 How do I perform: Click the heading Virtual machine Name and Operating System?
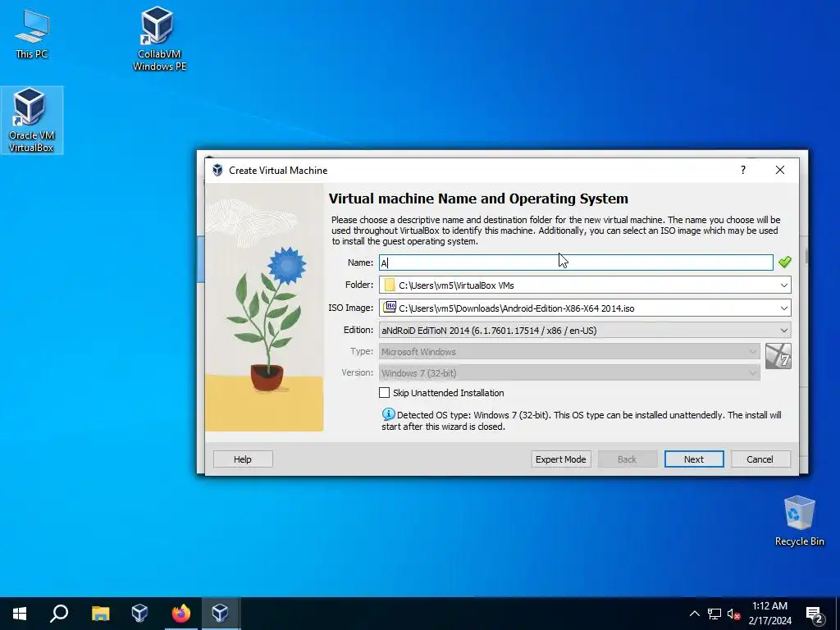pos(478,199)
